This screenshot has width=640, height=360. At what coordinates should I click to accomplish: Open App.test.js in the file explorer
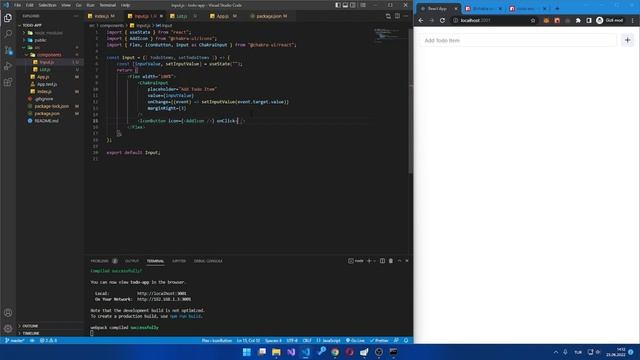[x=47, y=84]
